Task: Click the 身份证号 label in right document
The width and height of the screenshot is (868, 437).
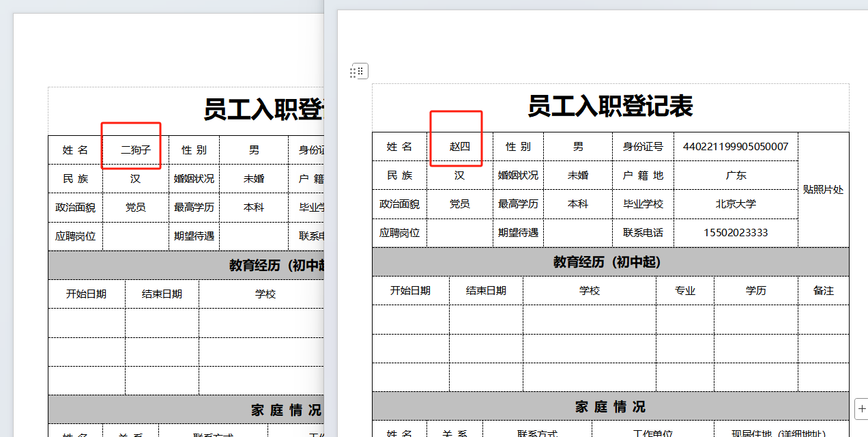Action: click(x=642, y=147)
